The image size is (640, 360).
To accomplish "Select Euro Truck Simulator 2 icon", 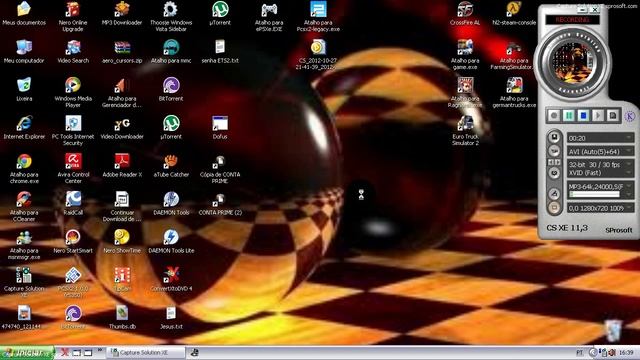I will pyautogui.click(x=465, y=131).
